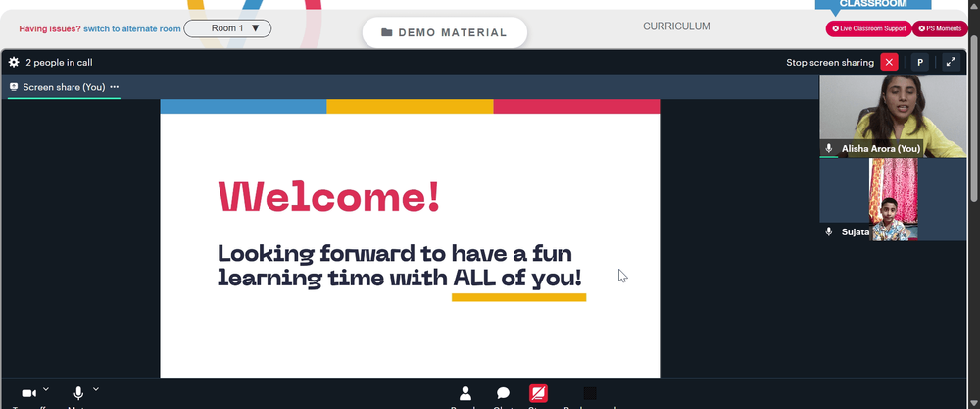Click the Welcome! slide heading
980x409 pixels.
tap(328, 196)
